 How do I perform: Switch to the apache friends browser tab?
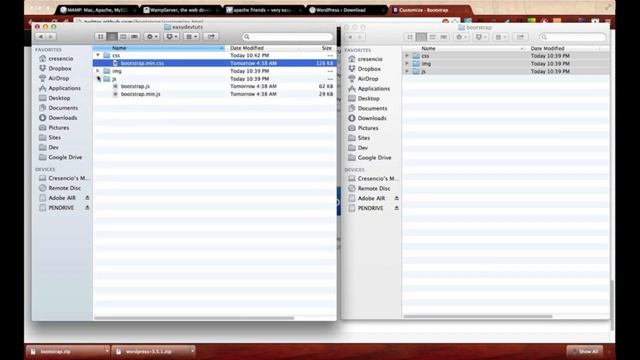[x=263, y=10]
